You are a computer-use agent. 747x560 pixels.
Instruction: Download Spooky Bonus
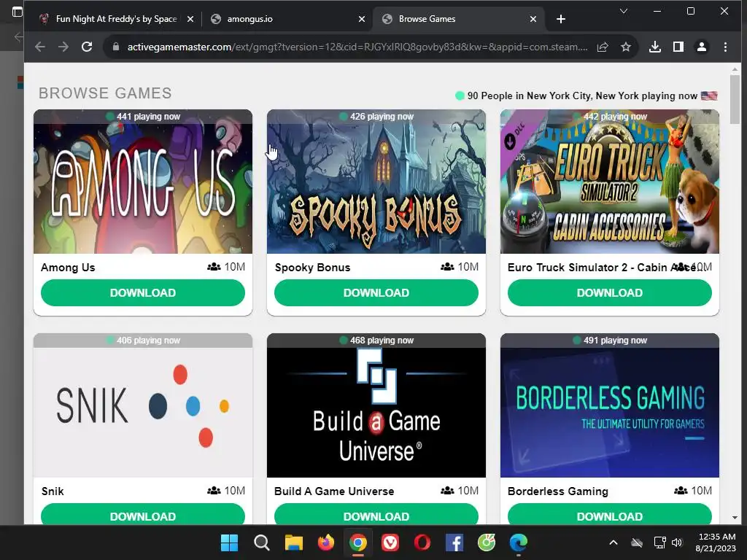tap(376, 293)
